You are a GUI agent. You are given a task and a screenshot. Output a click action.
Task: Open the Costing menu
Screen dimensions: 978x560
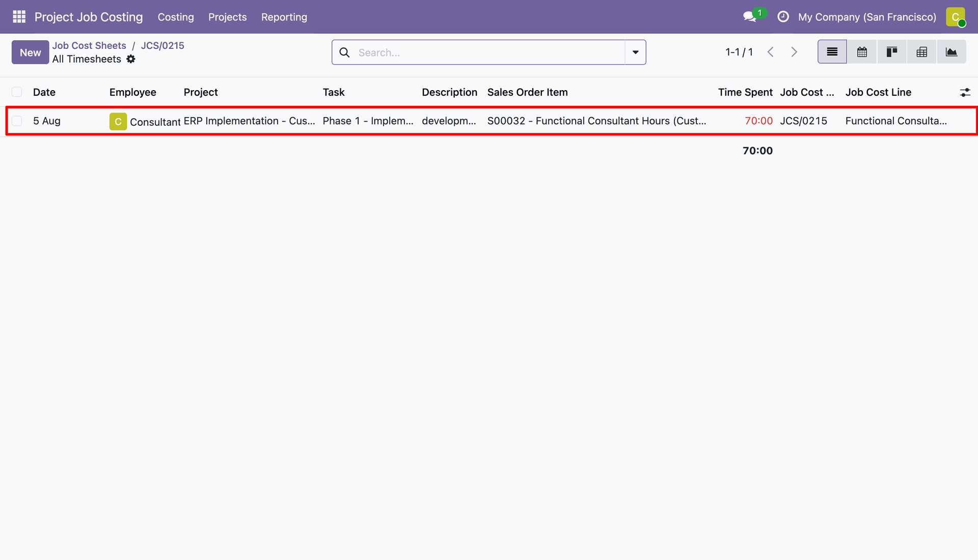(x=176, y=17)
